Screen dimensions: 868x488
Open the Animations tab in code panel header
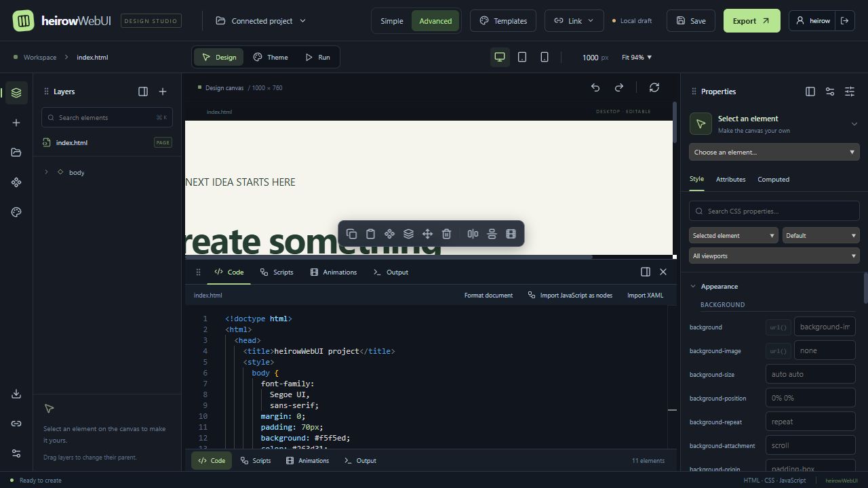pyautogui.click(x=334, y=272)
